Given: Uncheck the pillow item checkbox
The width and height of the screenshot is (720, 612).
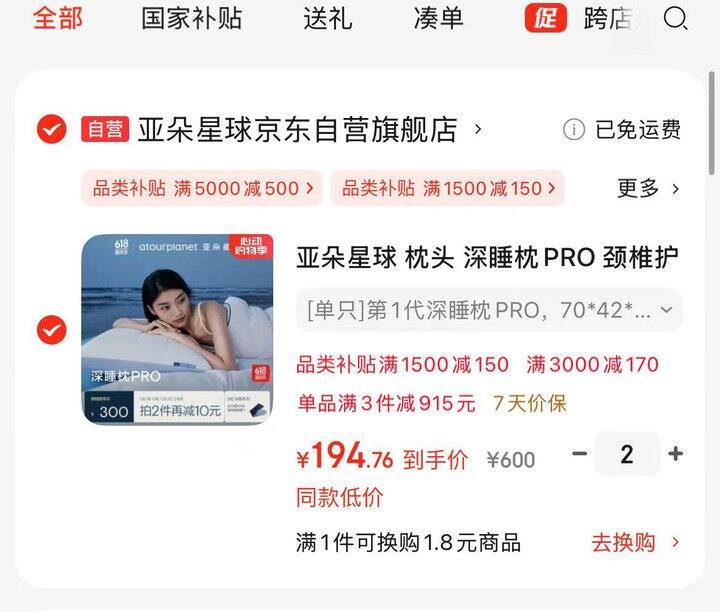Looking at the screenshot, I should [x=51, y=330].
